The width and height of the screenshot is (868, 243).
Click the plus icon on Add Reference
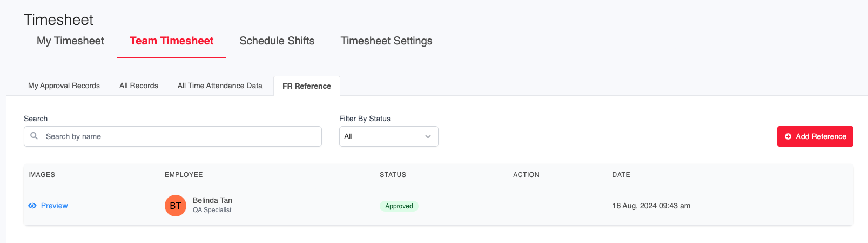[788, 136]
